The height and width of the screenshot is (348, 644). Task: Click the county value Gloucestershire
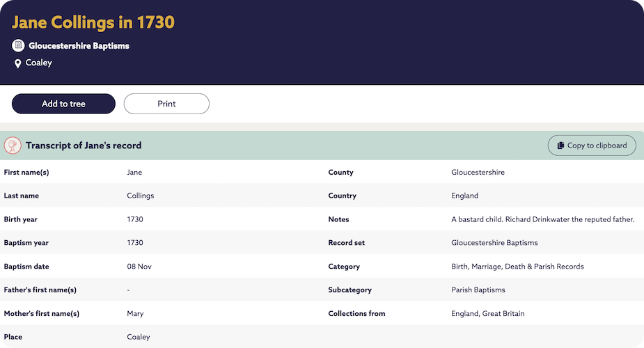[478, 172]
